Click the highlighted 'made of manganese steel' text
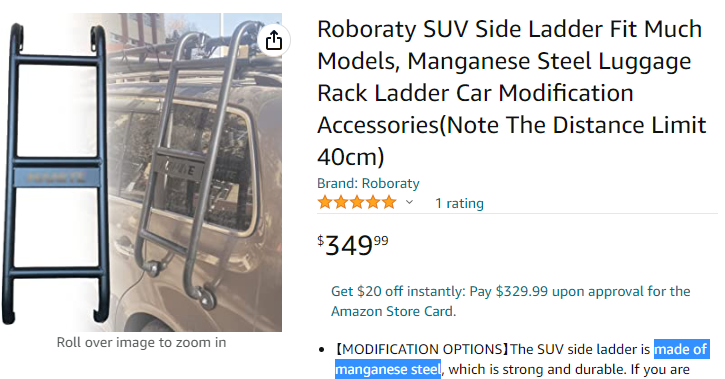The image size is (725, 379). coord(521,359)
